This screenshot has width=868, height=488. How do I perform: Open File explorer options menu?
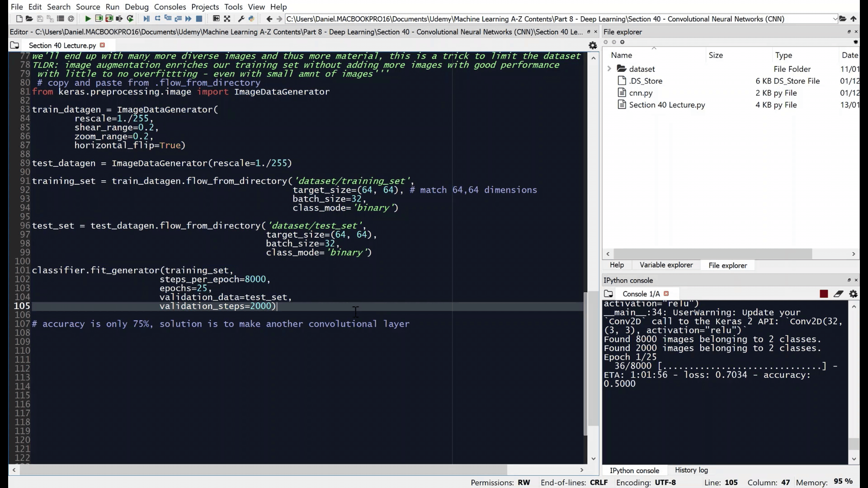point(855,42)
